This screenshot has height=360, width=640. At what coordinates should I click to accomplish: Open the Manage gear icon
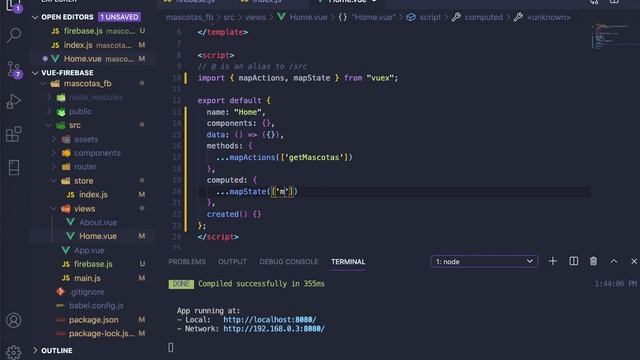[14, 352]
